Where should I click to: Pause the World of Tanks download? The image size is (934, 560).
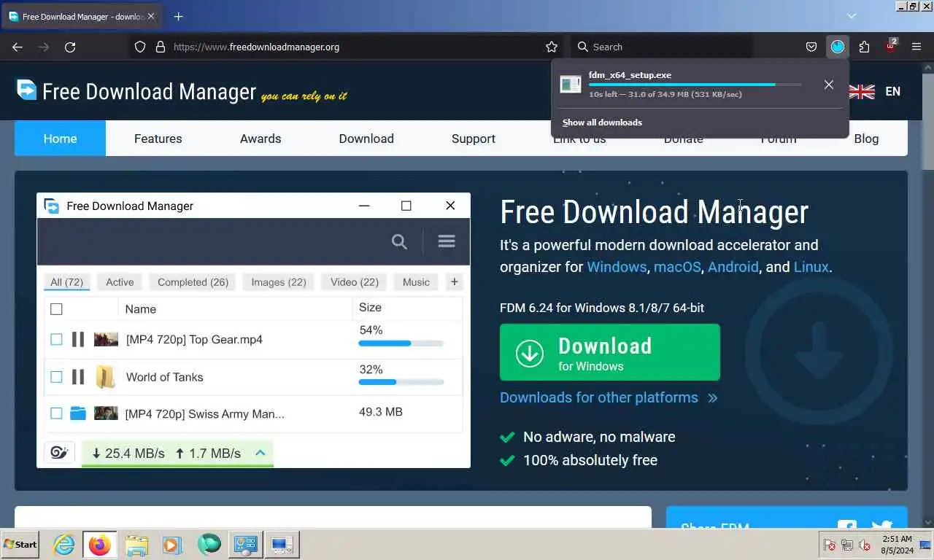tap(78, 377)
